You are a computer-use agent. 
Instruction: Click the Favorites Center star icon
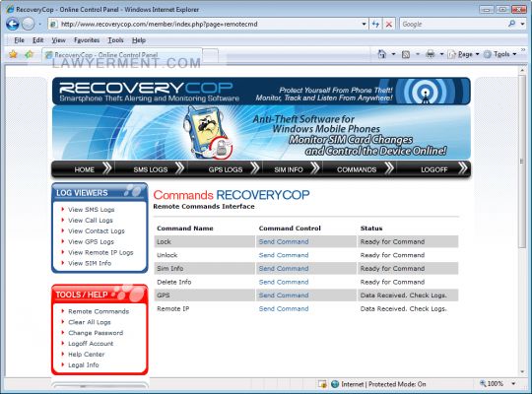point(13,54)
